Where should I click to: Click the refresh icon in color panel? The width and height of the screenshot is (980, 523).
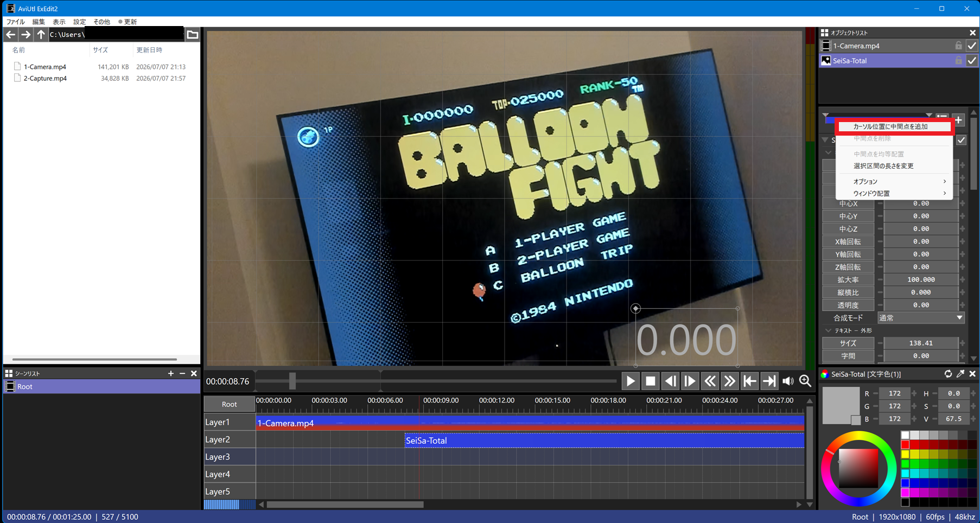coord(948,374)
